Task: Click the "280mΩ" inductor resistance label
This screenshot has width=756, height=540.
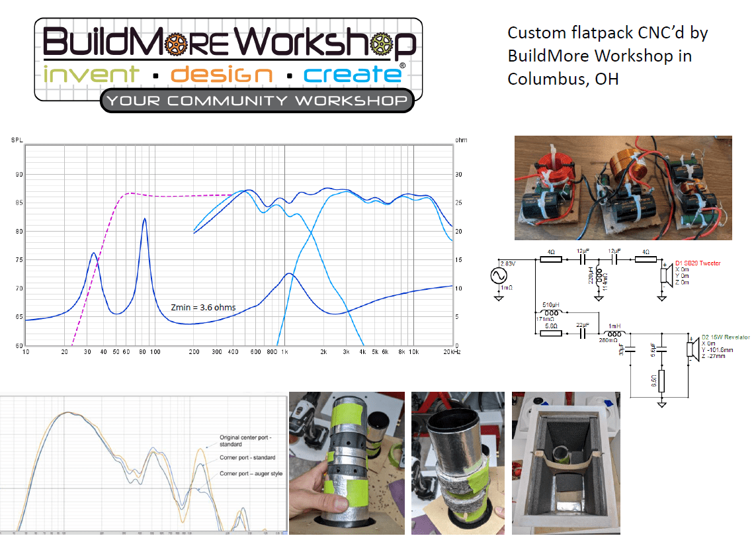Action: [x=608, y=340]
